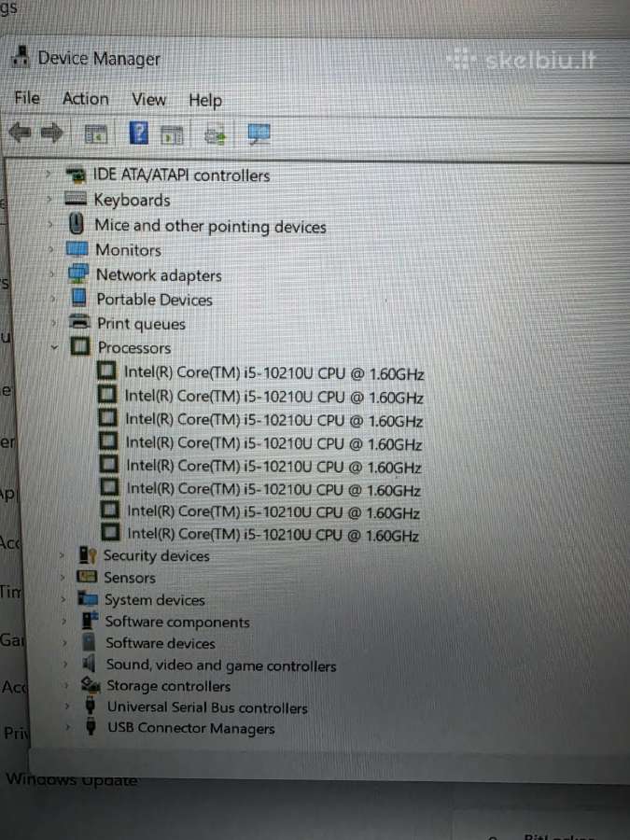
Task: Select the System devices label
Action: point(154,599)
